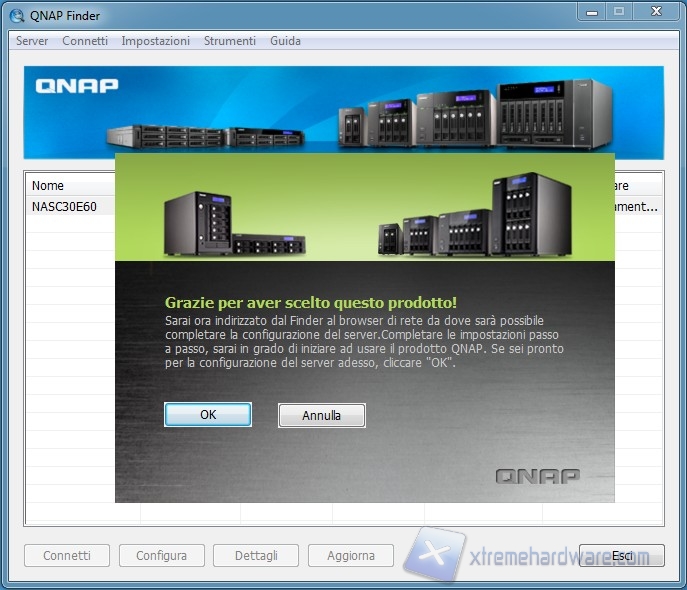Viewport: 687px width, 590px height.
Task: Click the Dettagli button
Action: pos(256,556)
